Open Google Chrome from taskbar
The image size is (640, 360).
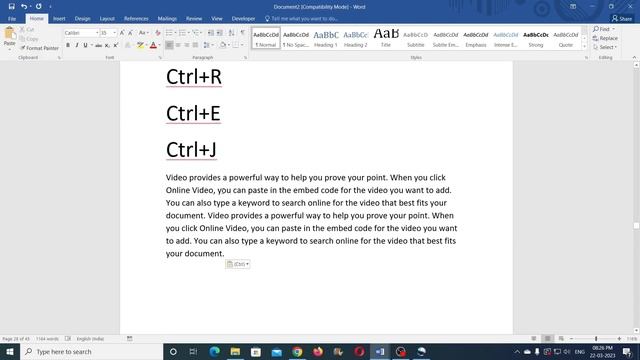tap(297, 351)
